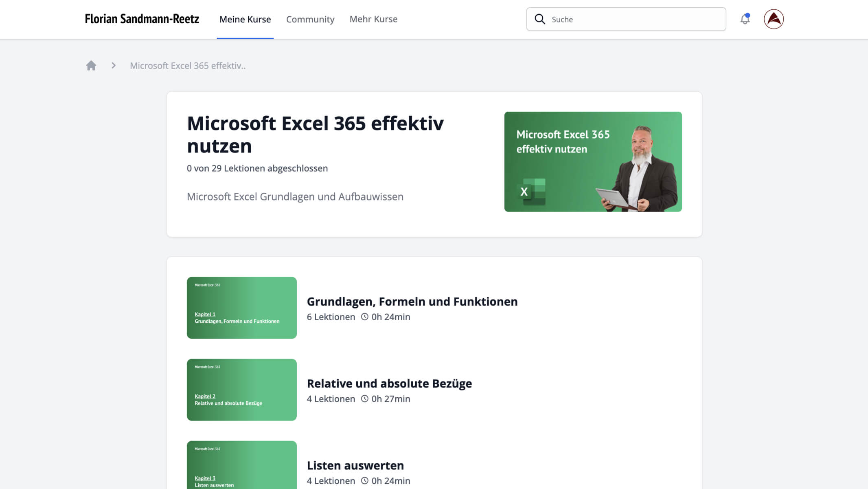868x489 pixels.
Task: Open chapter Grundlagen, Formeln und Funktionen title
Action: click(412, 302)
